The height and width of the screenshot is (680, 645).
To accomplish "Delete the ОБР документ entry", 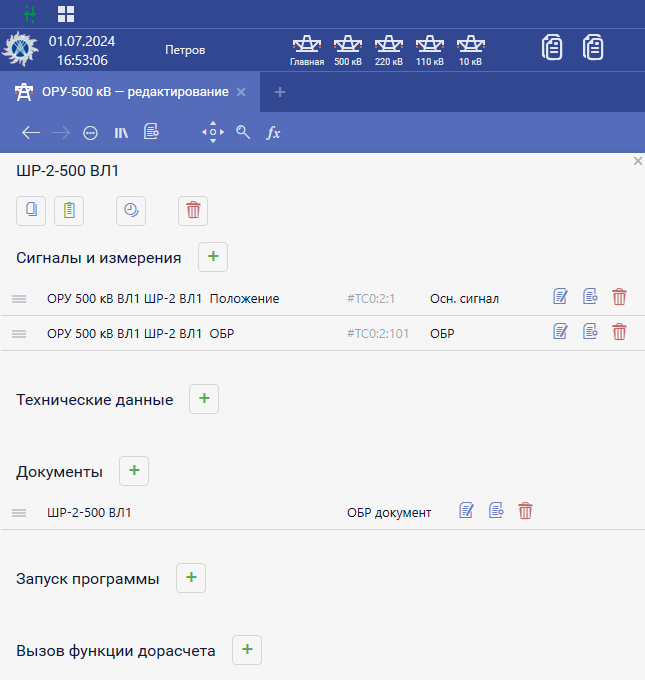I will [525, 512].
